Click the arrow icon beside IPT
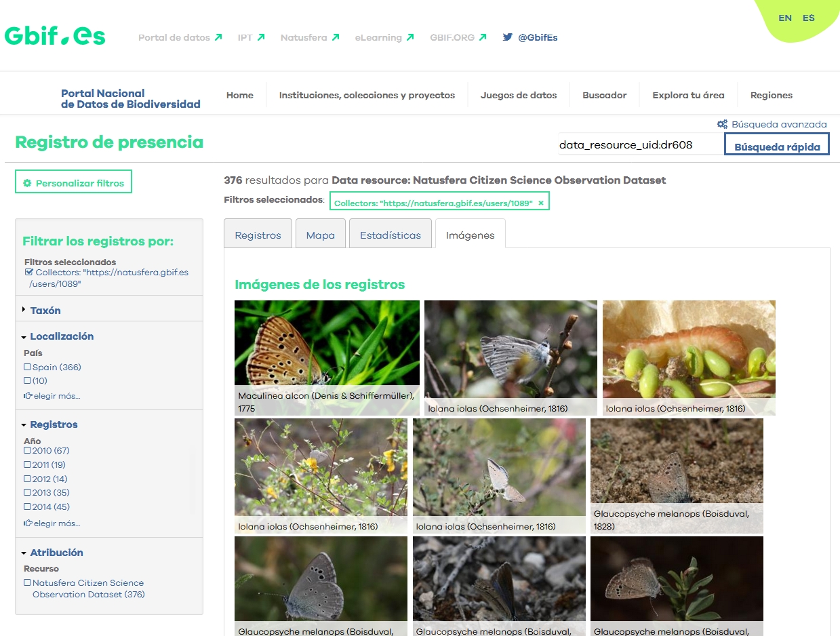The height and width of the screenshot is (636, 840). click(x=261, y=37)
